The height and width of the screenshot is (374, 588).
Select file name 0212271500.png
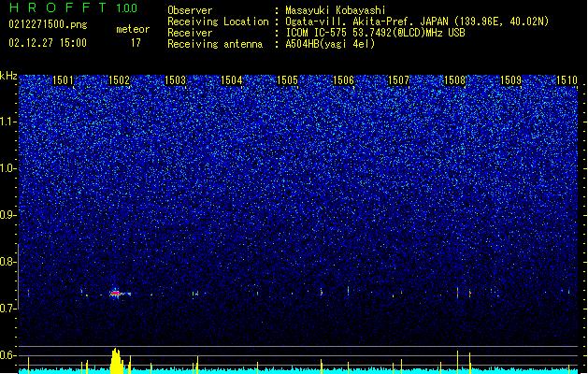pos(48,24)
